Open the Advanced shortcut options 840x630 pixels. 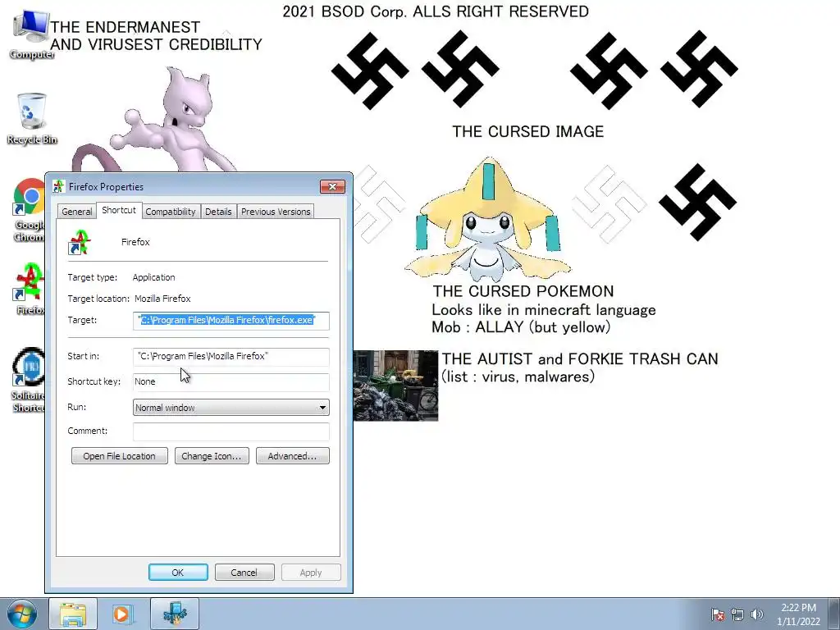coord(293,456)
